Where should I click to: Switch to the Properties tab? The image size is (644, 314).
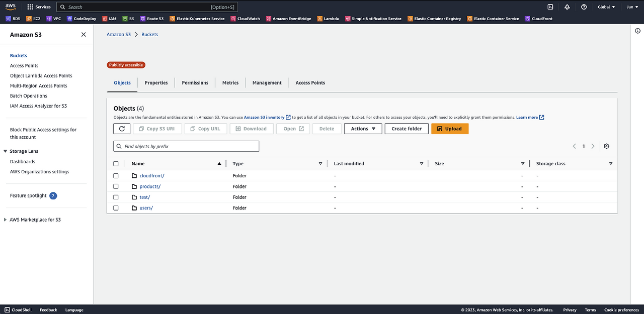[156, 83]
